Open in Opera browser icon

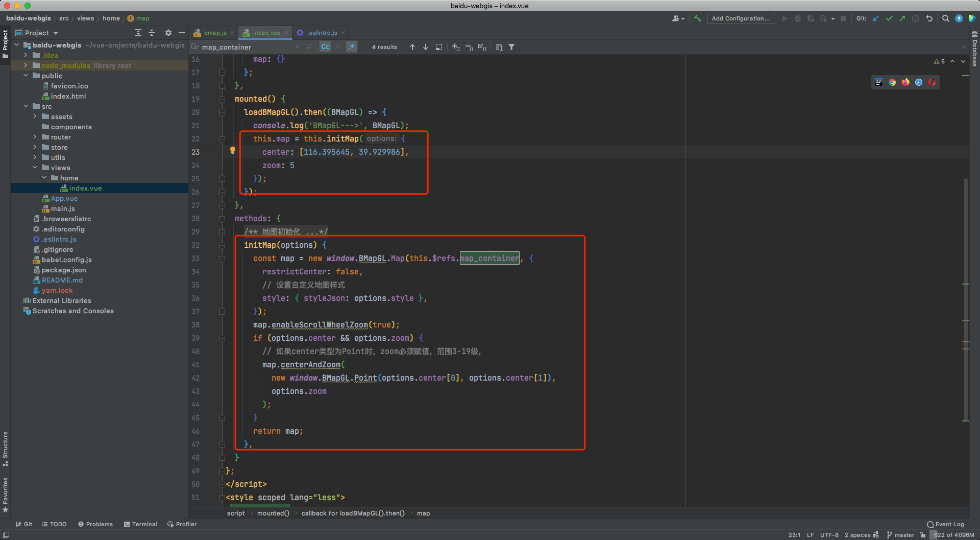[x=932, y=82]
